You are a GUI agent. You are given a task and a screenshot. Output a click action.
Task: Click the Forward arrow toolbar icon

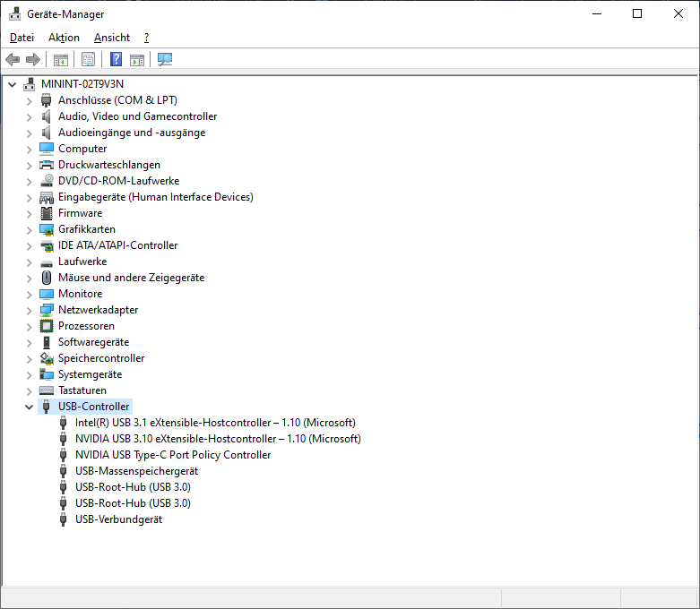pyautogui.click(x=33, y=59)
